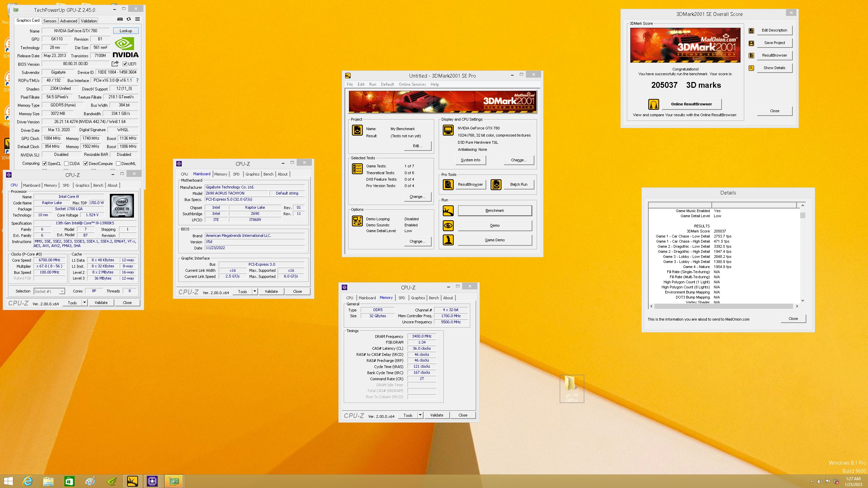Click the Options icon in 3DMark2001
This screenshot has width=868, height=488.
(357, 221)
